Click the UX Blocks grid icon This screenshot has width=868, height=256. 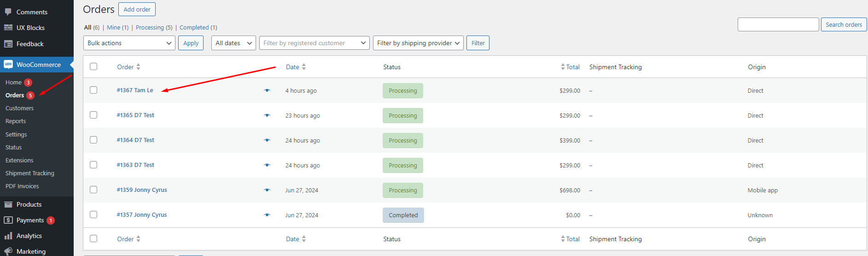click(8, 28)
